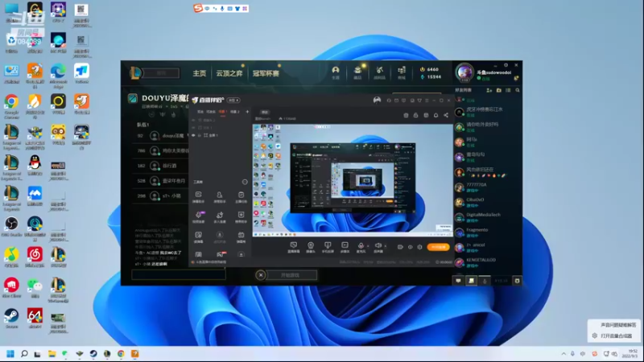Cancel lobby with the X button
Viewport: 644px width, 362px height.
coord(260,275)
